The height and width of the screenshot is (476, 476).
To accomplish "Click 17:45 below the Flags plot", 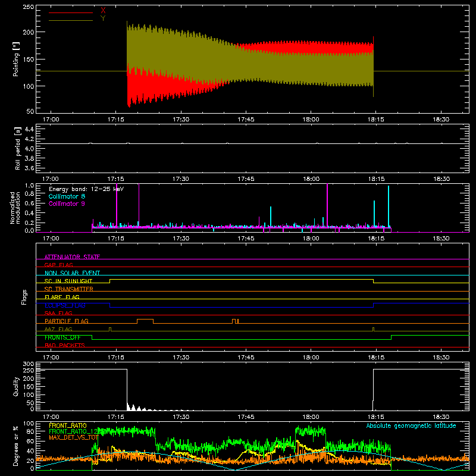I will [x=246, y=358].
